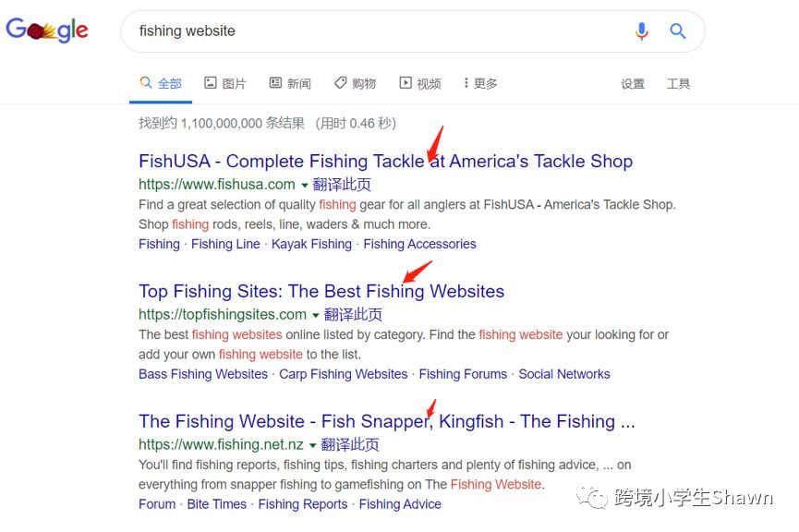Open the FishUSA Complete Fishing Tackle result
This screenshot has height=532, width=799.
(386, 161)
